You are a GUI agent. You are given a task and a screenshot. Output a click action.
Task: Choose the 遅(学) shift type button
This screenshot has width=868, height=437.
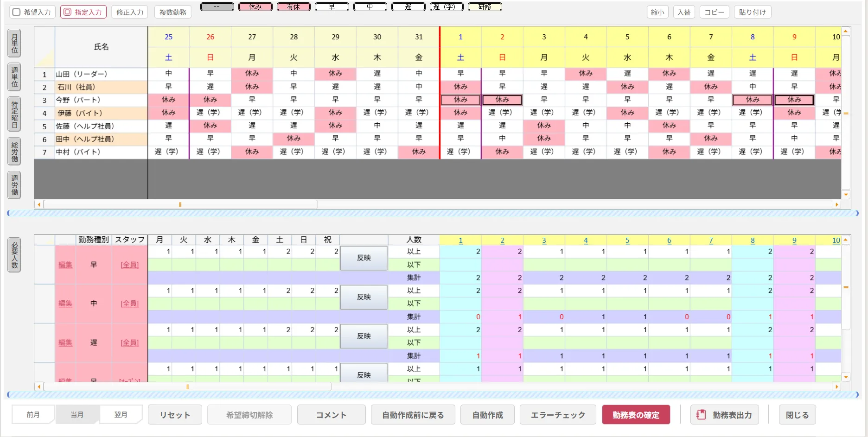pyautogui.click(x=446, y=7)
